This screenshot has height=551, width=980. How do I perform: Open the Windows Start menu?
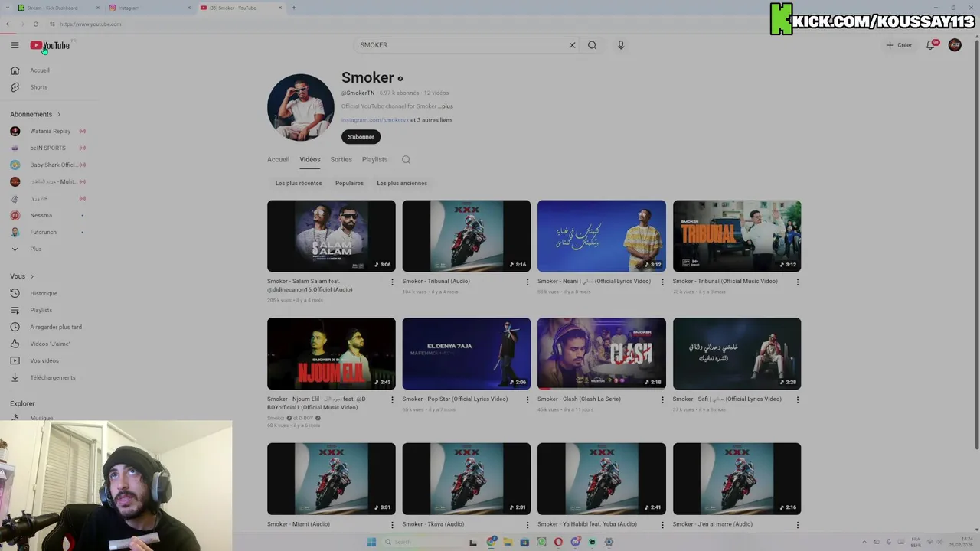pos(371,542)
